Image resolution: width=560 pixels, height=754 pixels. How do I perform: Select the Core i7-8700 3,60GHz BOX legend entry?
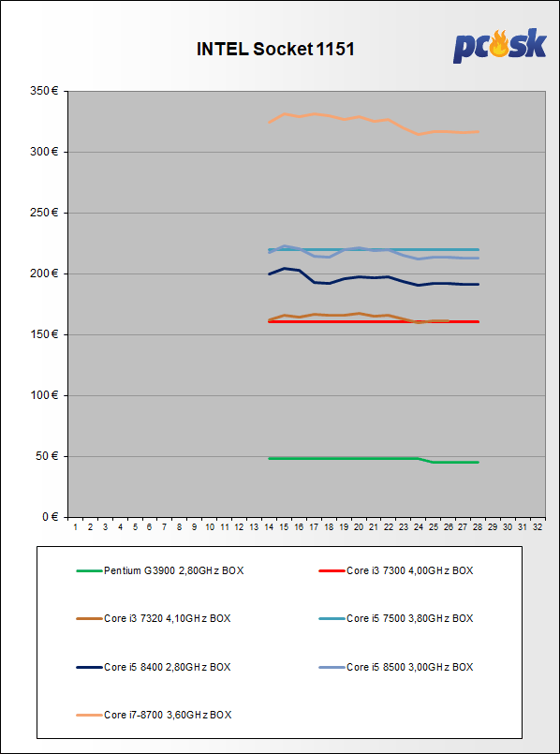[x=154, y=715]
